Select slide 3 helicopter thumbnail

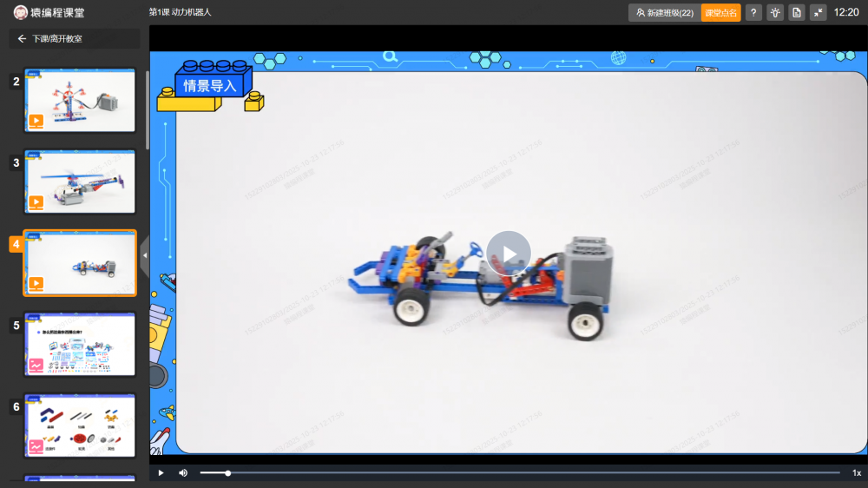coord(80,181)
